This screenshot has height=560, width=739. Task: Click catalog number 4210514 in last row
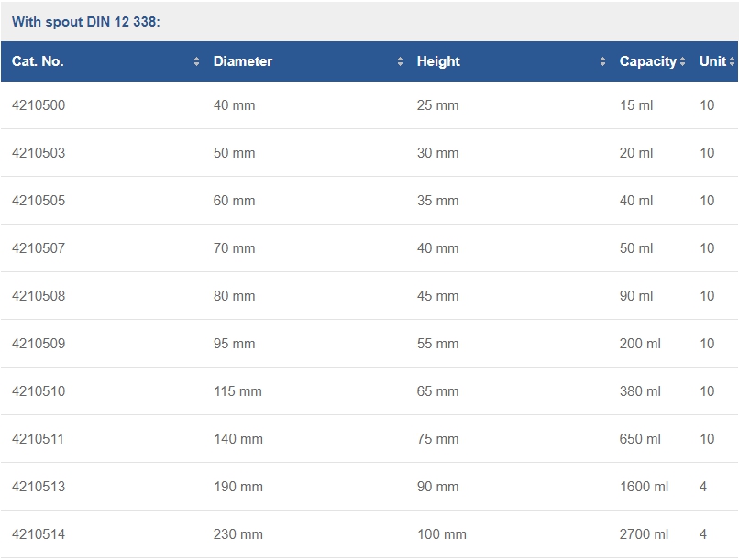pos(39,534)
